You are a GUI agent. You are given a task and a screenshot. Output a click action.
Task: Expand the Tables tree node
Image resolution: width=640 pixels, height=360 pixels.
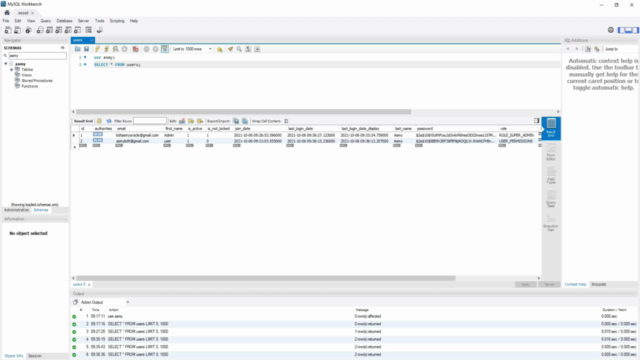pos(12,70)
